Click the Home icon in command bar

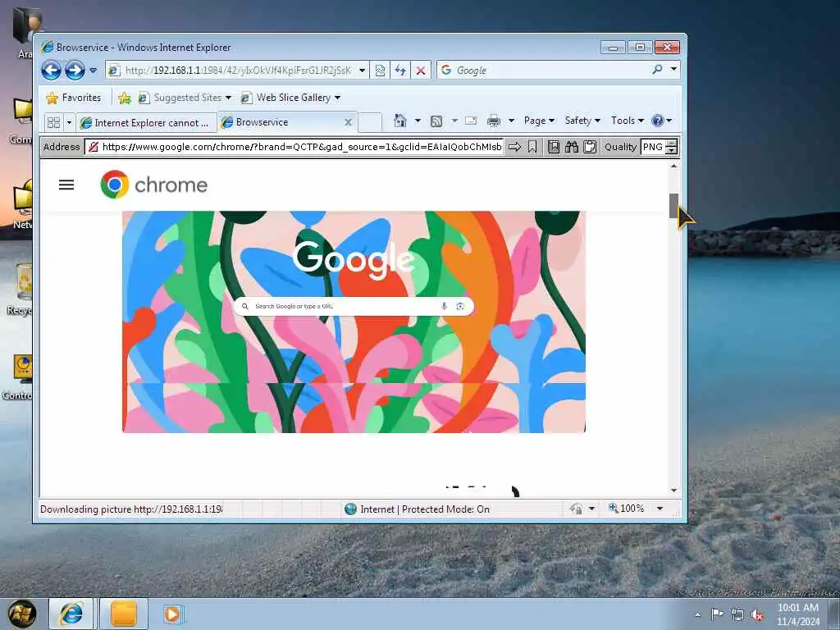(x=400, y=121)
